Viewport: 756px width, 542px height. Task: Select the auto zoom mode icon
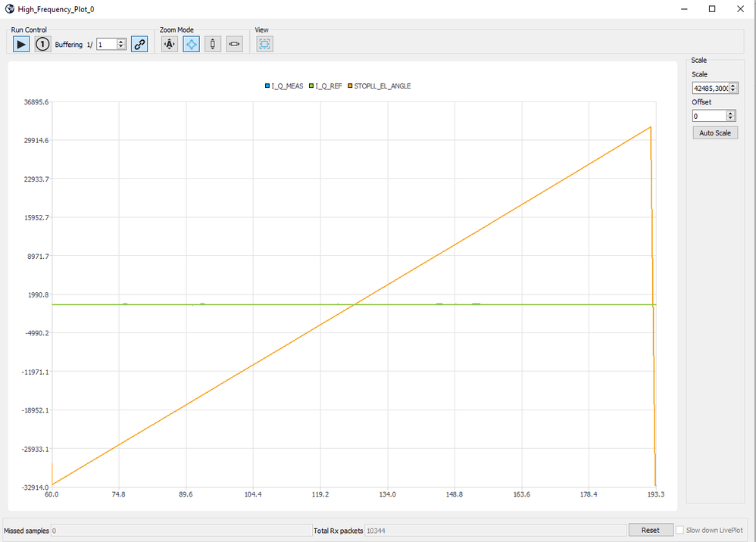point(170,45)
